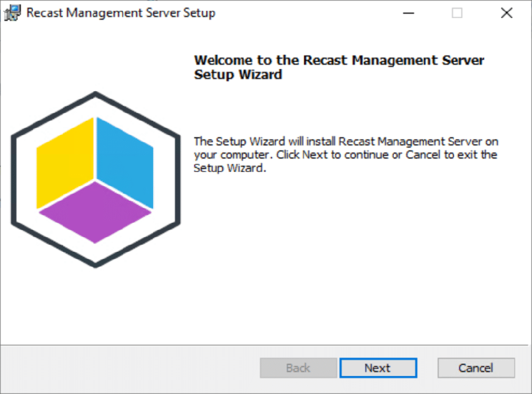This screenshot has height=394, width=532.
Task: Click the purple face of the cube logo
Action: tap(95, 212)
